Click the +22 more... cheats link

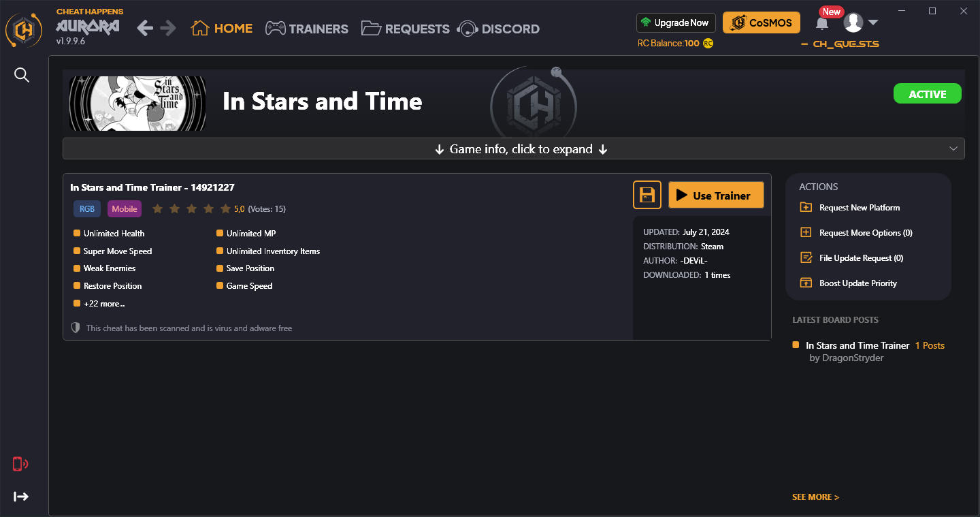click(x=104, y=303)
